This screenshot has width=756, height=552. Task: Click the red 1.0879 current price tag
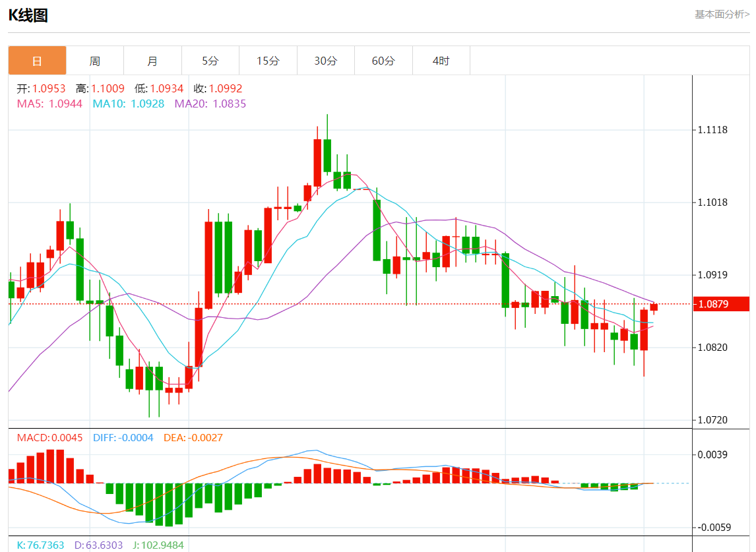722,304
